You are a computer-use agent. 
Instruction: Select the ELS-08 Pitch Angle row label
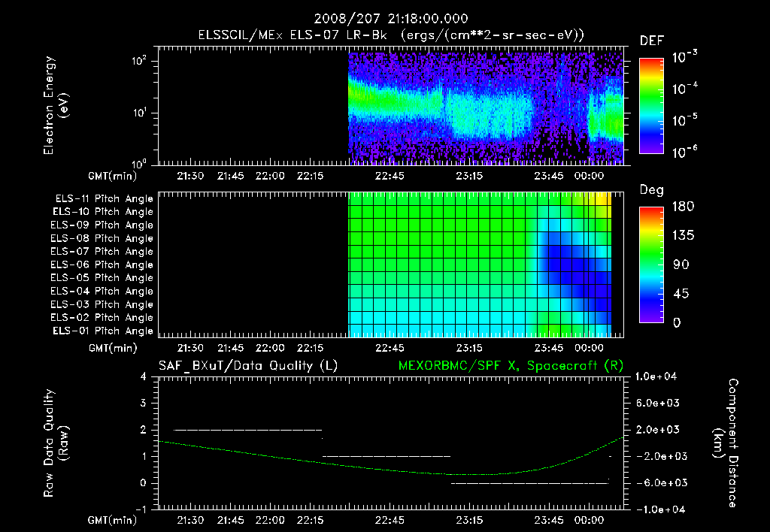[x=102, y=238]
